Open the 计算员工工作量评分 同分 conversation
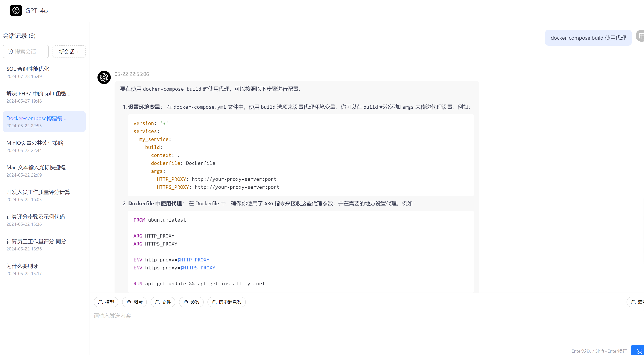Screen dimensions: 644x355 pyautogui.click(x=44, y=245)
